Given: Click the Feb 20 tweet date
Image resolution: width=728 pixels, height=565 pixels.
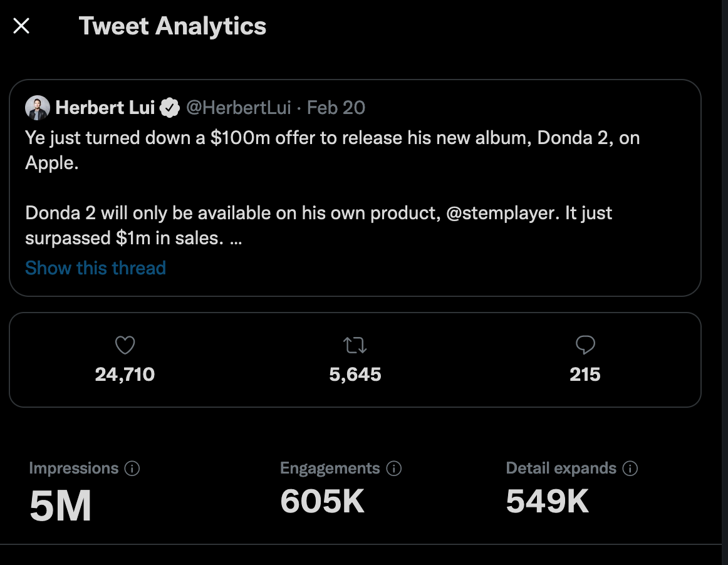Looking at the screenshot, I should coord(336,108).
